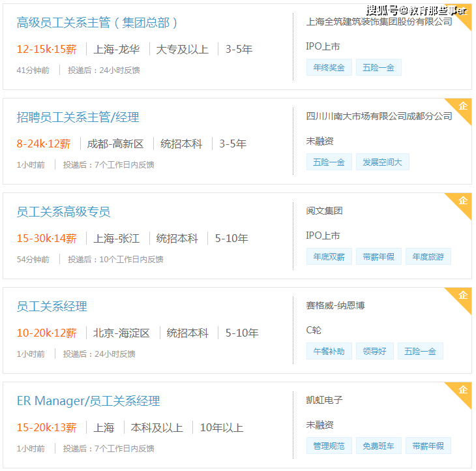
Task: Visit 上海全筑建筑装饰集团股份有限公司 company page
Action: tap(379, 22)
